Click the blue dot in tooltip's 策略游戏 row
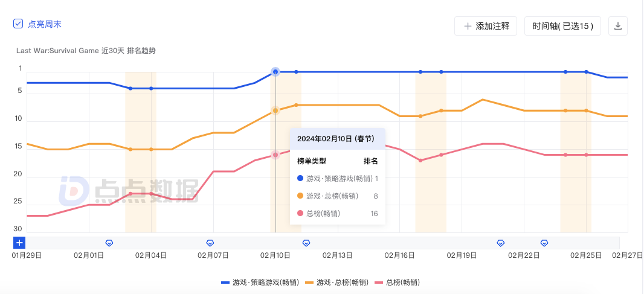Screen dimensions: 644x294 coord(300,178)
